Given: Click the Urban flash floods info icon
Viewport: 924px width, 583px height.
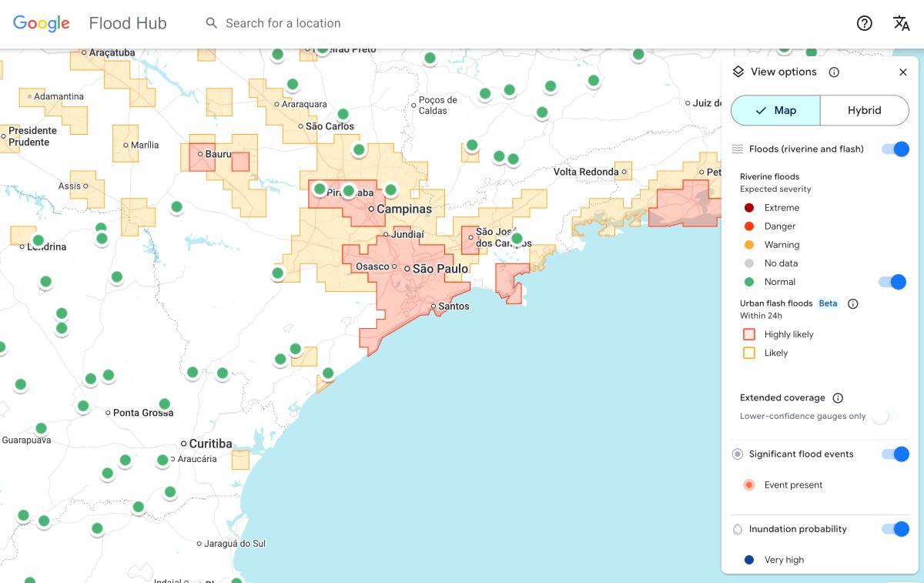Looking at the screenshot, I should (x=853, y=303).
